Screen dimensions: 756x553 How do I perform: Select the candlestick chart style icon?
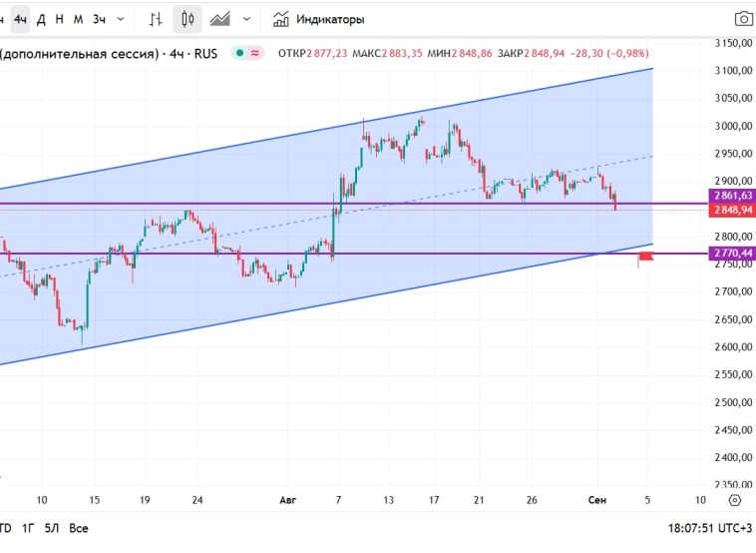coord(187,19)
